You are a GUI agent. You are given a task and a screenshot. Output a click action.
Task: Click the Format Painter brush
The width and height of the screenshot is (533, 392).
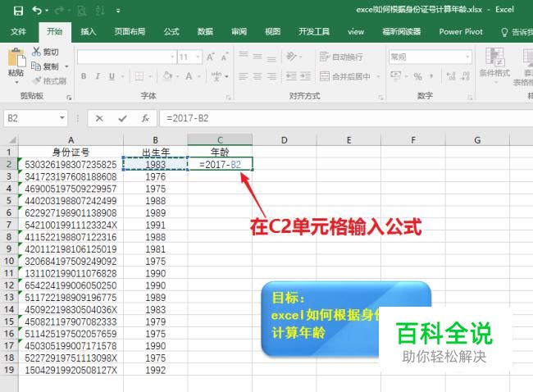[x=36, y=80]
